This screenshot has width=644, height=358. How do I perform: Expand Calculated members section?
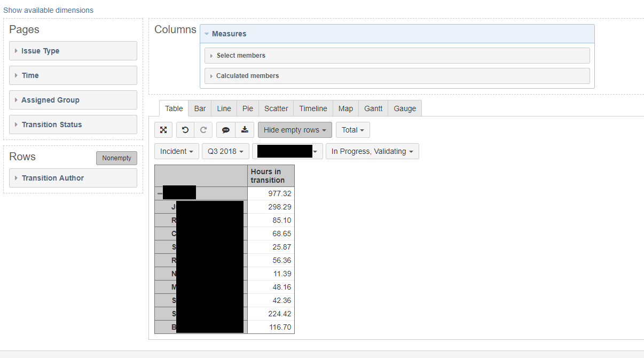pyautogui.click(x=397, y=76)
